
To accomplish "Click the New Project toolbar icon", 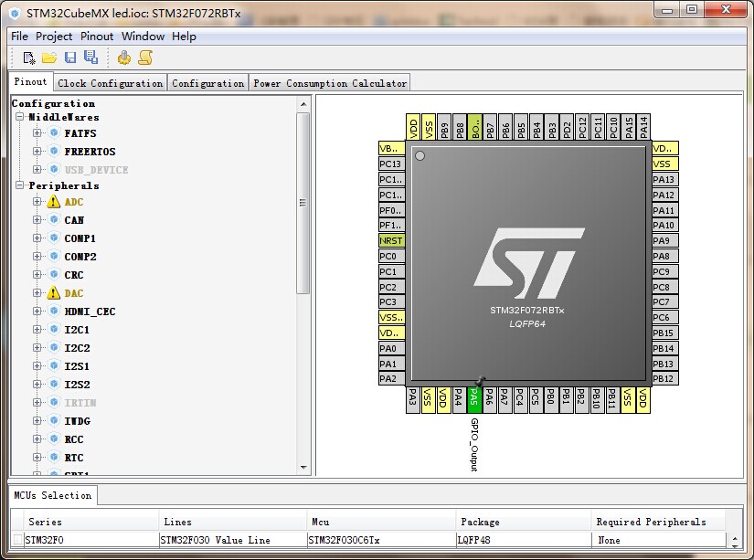I will tap(29, 58).
